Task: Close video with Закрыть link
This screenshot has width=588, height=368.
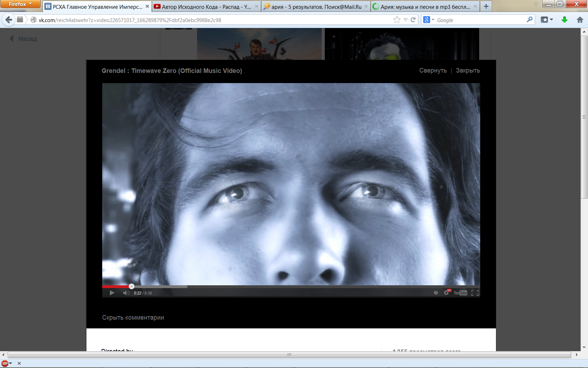Action: pos(468,70)
